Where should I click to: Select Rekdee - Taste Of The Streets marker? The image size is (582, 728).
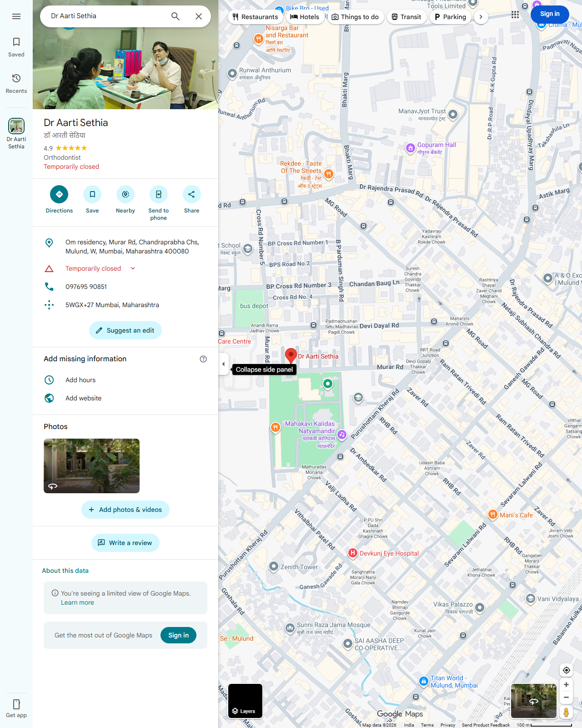click(328, 174)
